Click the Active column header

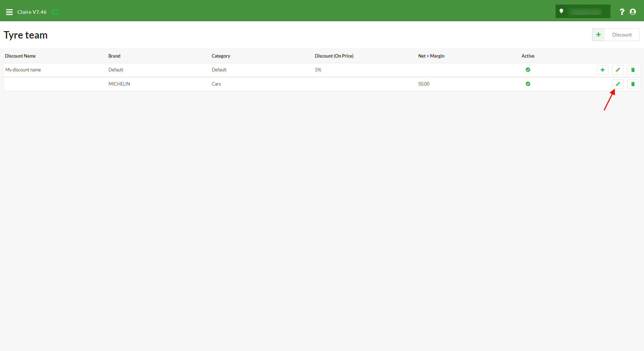click(528, 56)
